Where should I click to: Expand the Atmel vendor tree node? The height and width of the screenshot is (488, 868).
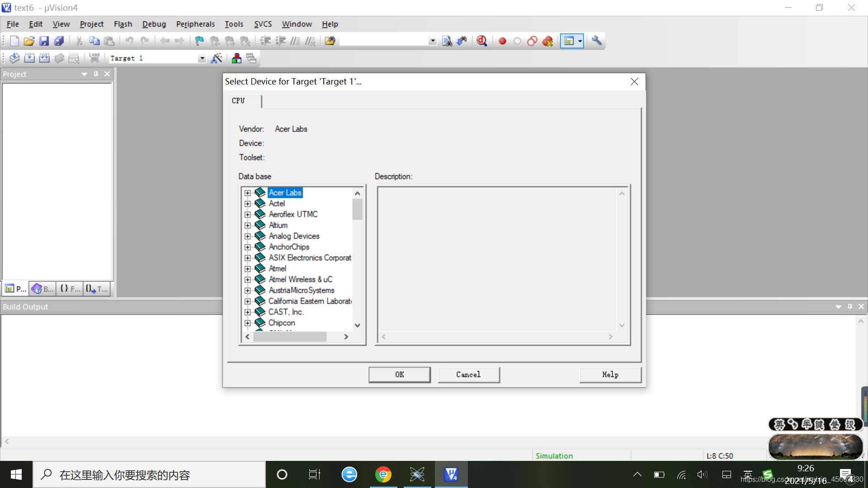pyautogui.click(x=247, y=269)
